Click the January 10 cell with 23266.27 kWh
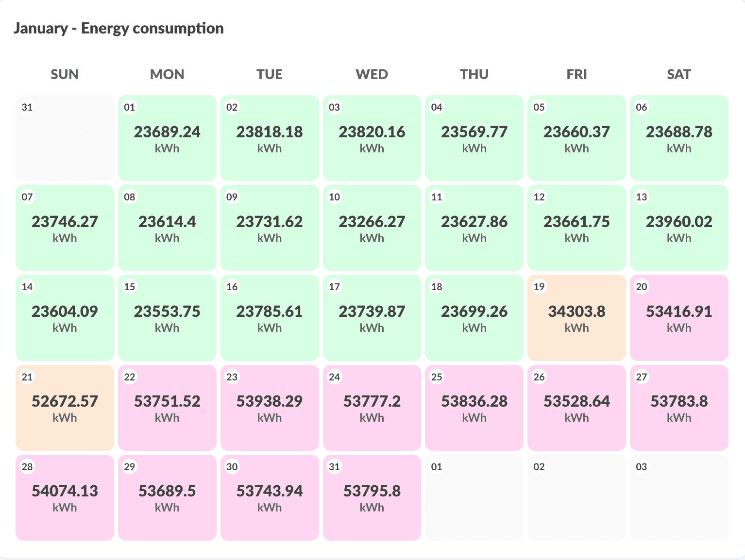The width and height of the screenshot is (745, 560). tap(372, 228)
